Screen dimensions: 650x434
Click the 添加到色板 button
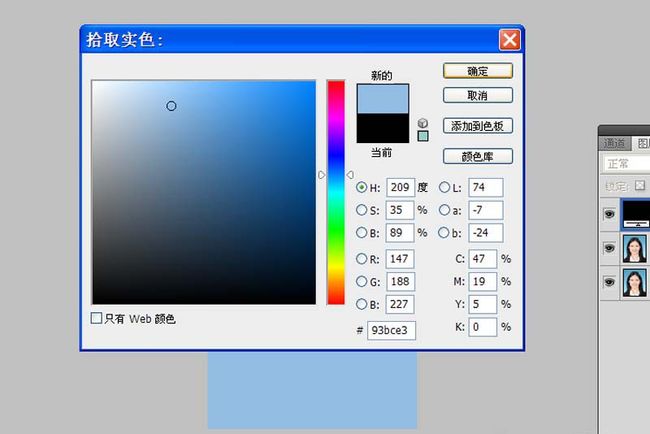478,126
